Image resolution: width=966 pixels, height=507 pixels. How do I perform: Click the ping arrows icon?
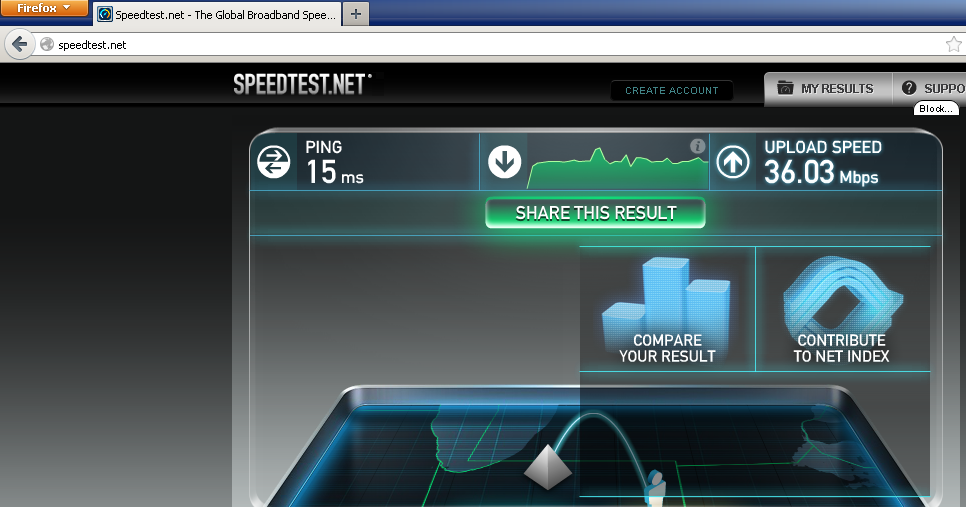[274, 162]
